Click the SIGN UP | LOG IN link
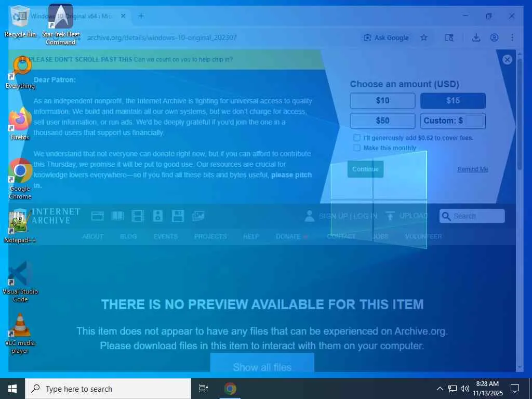 click(348, 216)
